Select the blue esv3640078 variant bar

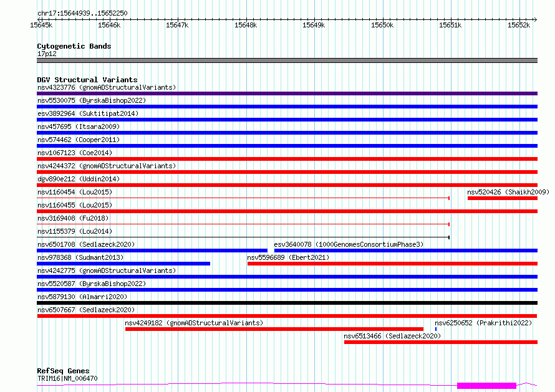pyautogui.click(x=406, y=251)
